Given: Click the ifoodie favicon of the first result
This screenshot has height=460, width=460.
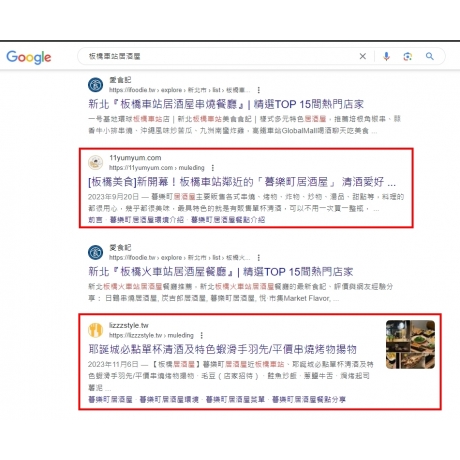Looking at the screenshot, I should coord(96,85).
